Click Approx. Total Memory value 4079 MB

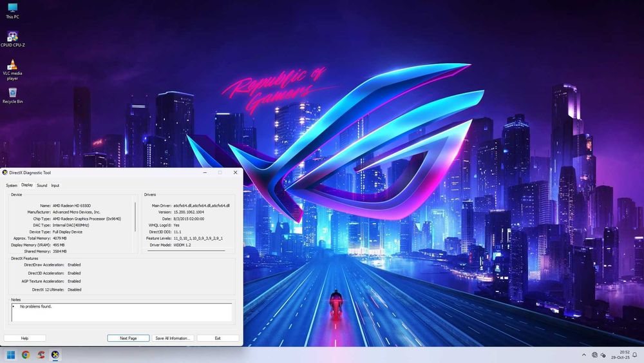coord(59,239)
